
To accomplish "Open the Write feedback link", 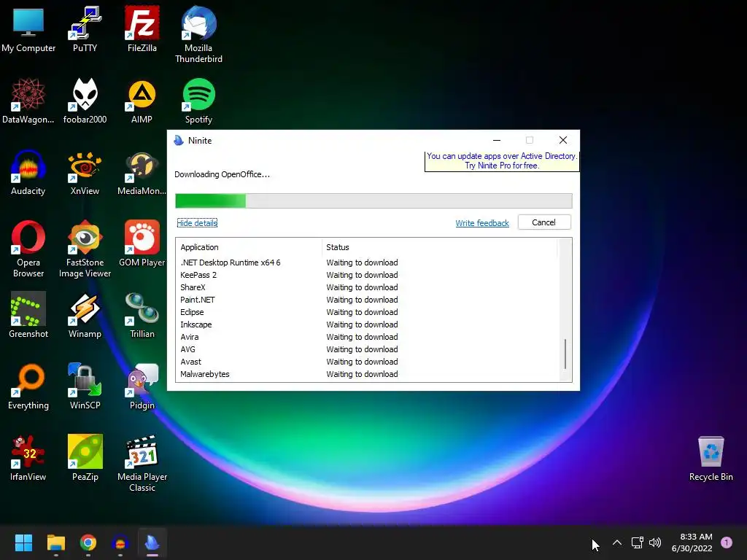I will (482, 223).
